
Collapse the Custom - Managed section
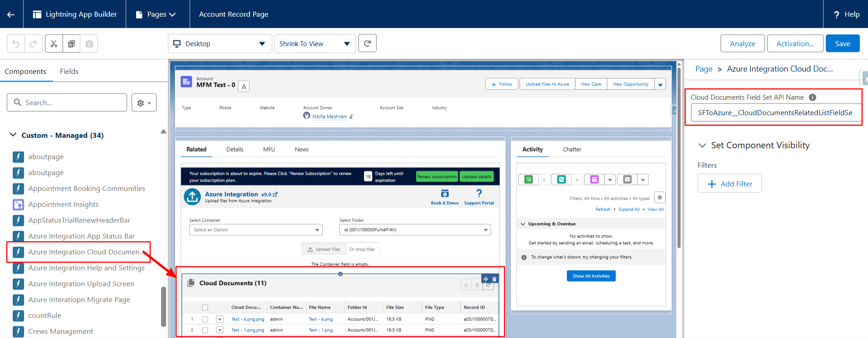pyautogui.click(x=13, y=135)
